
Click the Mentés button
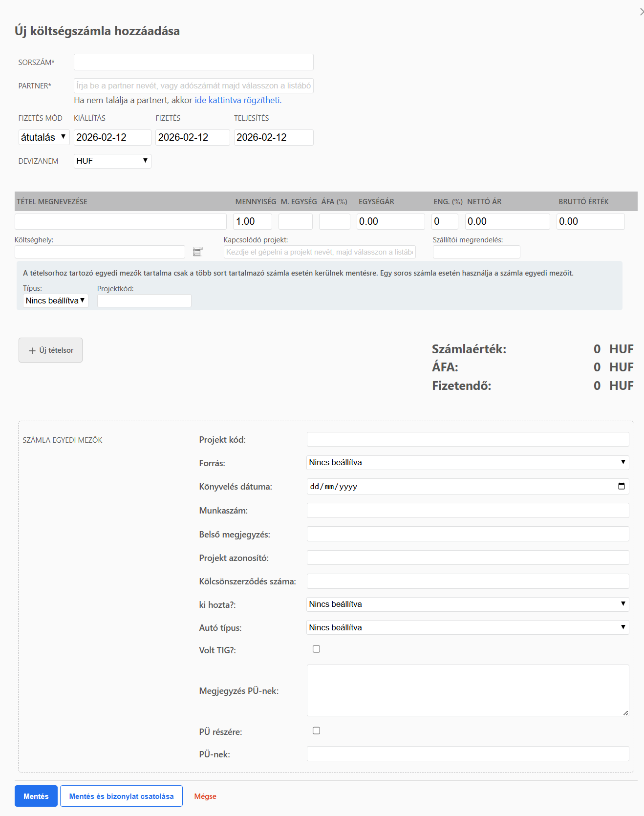point(36,796)
